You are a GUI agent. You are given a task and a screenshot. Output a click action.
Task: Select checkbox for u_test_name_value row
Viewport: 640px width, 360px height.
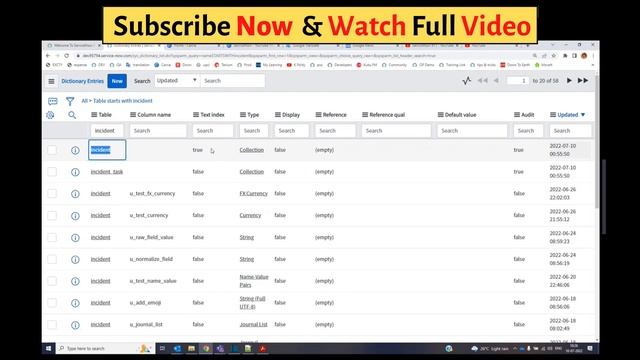[x=52, y=281]
